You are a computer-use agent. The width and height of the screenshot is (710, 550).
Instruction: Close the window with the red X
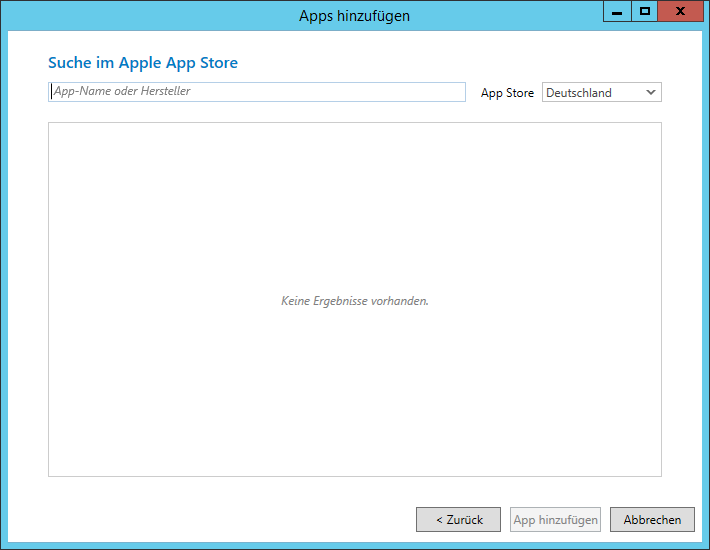tap(681, 11)
